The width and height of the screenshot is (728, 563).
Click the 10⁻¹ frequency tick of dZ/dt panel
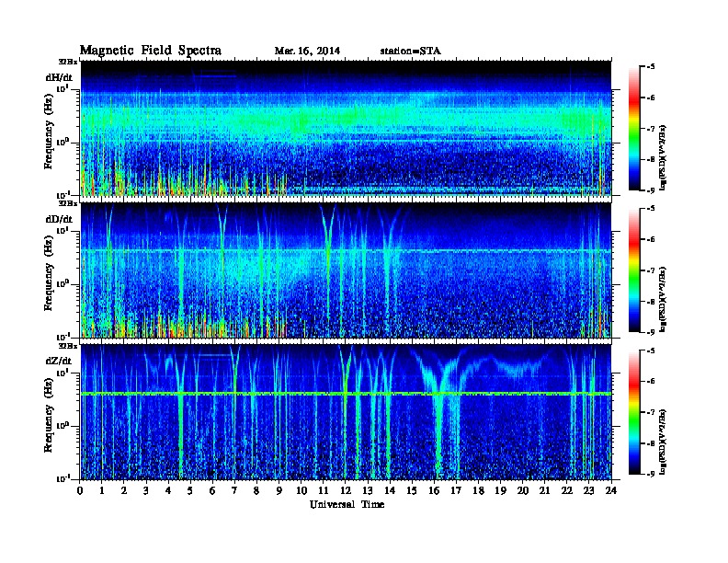63,478
